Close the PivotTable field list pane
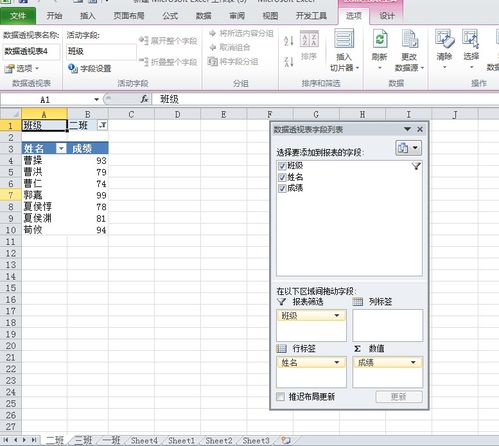Viewport: 499px width, 446px height. (420, 129)
